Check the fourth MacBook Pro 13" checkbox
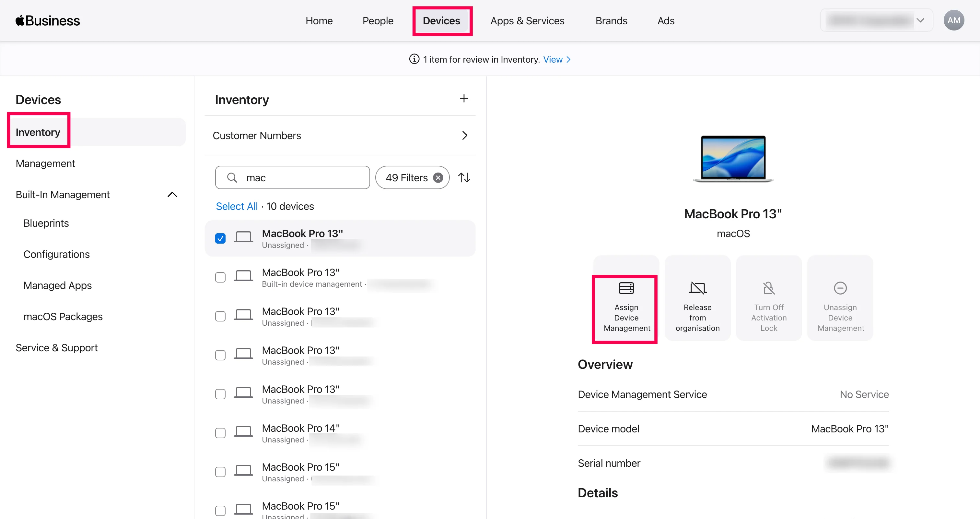980x519 pixels. pyautogui.click(x=220, y=355)
